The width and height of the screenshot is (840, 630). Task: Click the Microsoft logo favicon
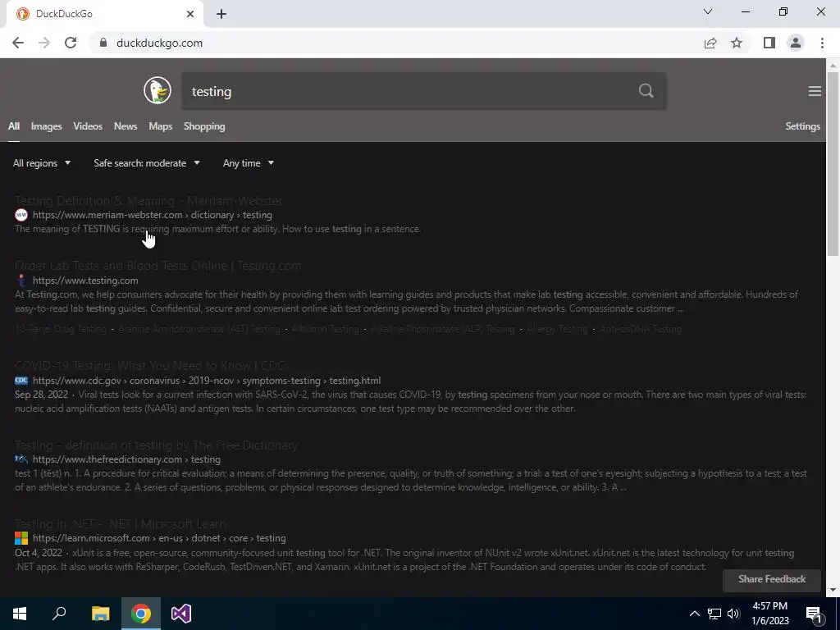tap(21, 538)
